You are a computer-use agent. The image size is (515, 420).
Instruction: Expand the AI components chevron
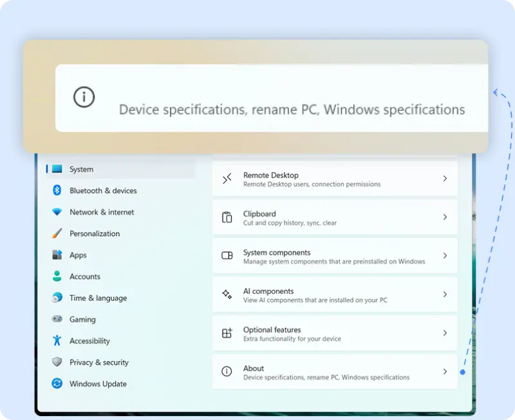tap(445, 295)
